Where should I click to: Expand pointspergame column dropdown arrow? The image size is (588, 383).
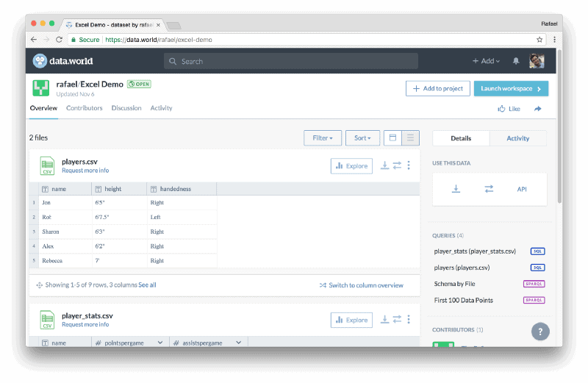(x=160, y=343)
